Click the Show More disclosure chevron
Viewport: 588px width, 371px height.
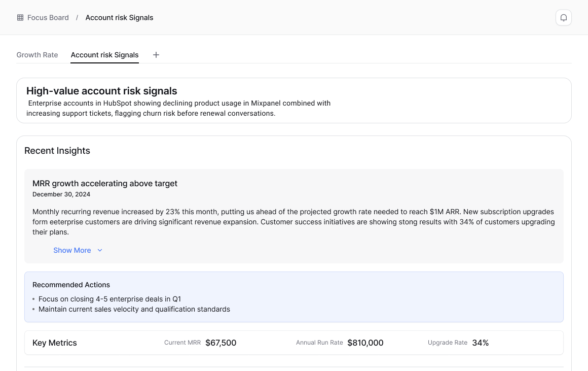tap(99, 250)
